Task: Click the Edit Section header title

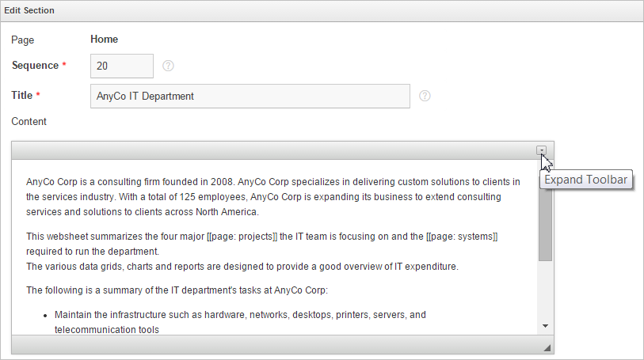Action: coord(29,10)
